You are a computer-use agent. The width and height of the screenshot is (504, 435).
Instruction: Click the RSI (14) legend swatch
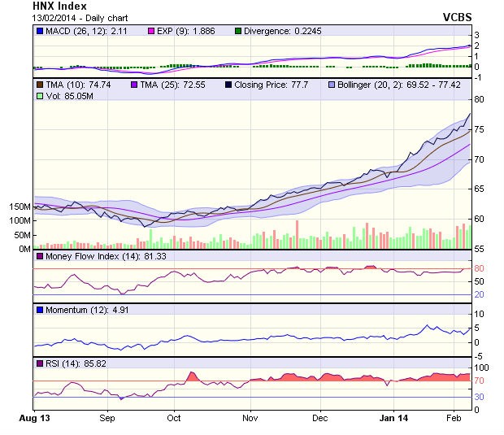coord(40,363)
